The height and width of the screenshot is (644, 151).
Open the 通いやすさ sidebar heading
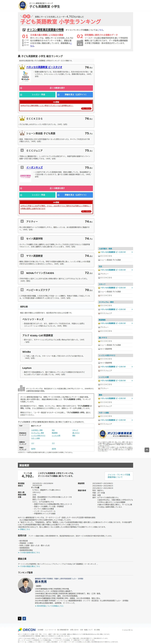(x=115, y=338)
